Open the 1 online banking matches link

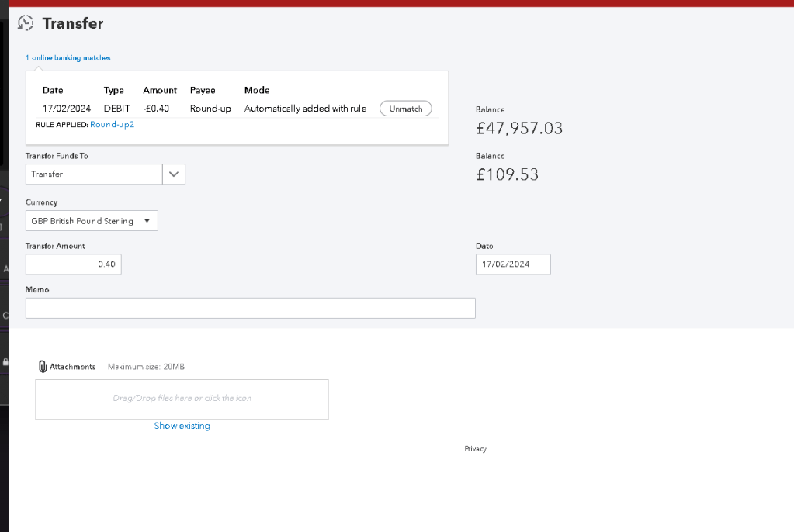[x=68, y=57]
